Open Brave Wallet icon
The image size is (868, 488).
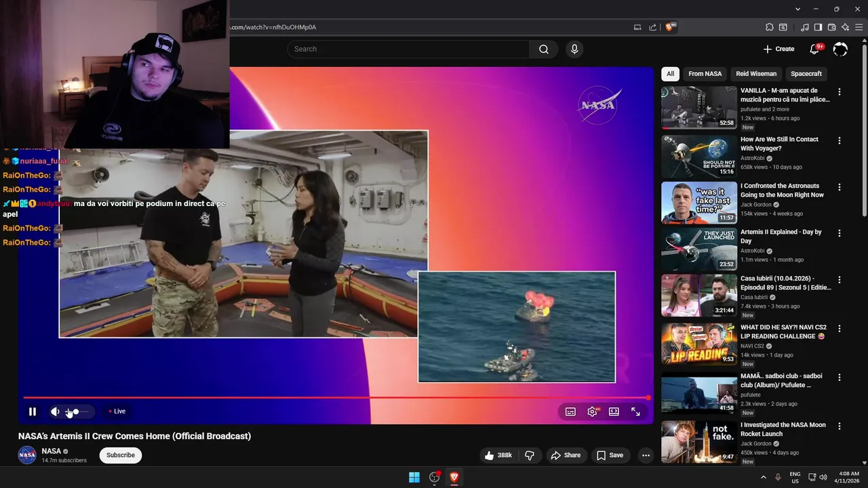(x=831, y=27)
